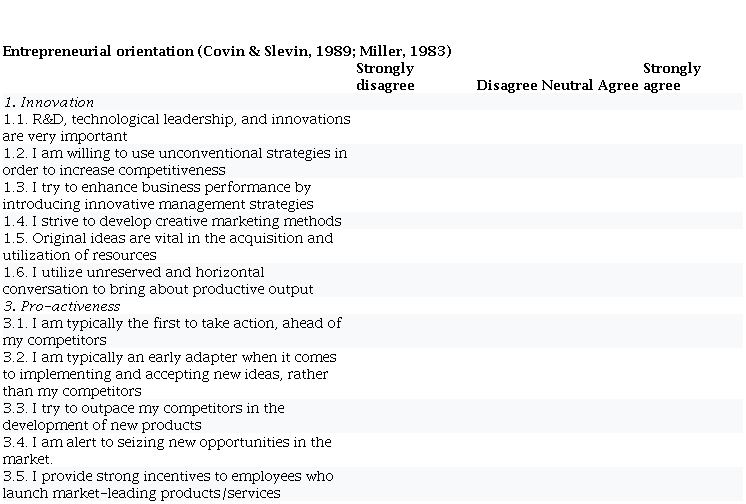Click the Entrepreneurial orientation title heading
Viewport: 746px width, 504px height.
[x=226, y=51]
